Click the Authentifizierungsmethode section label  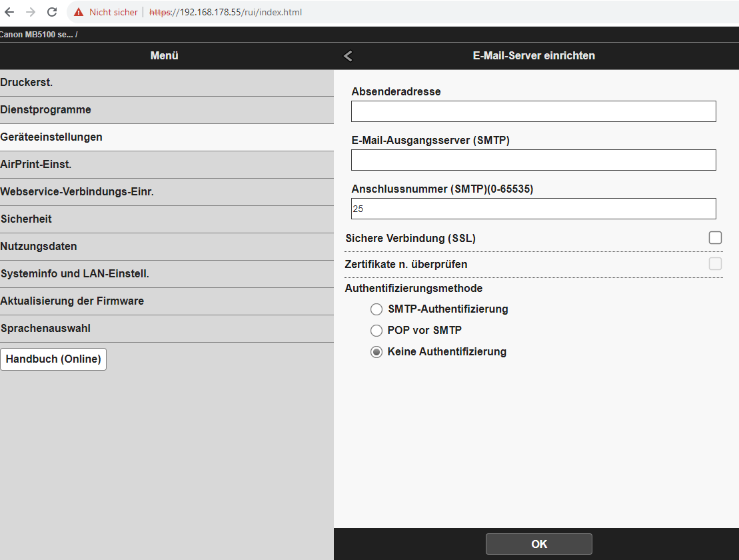pos(414,289)
